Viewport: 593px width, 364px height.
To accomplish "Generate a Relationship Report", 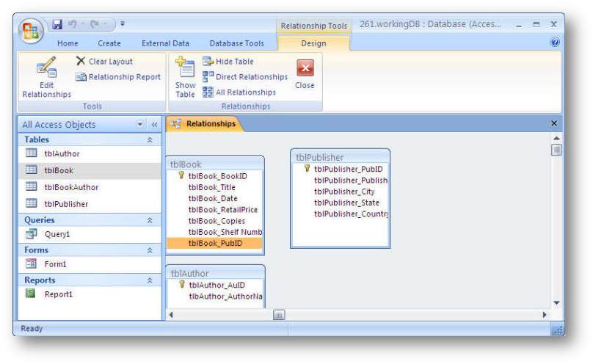I will pos(118,77).
